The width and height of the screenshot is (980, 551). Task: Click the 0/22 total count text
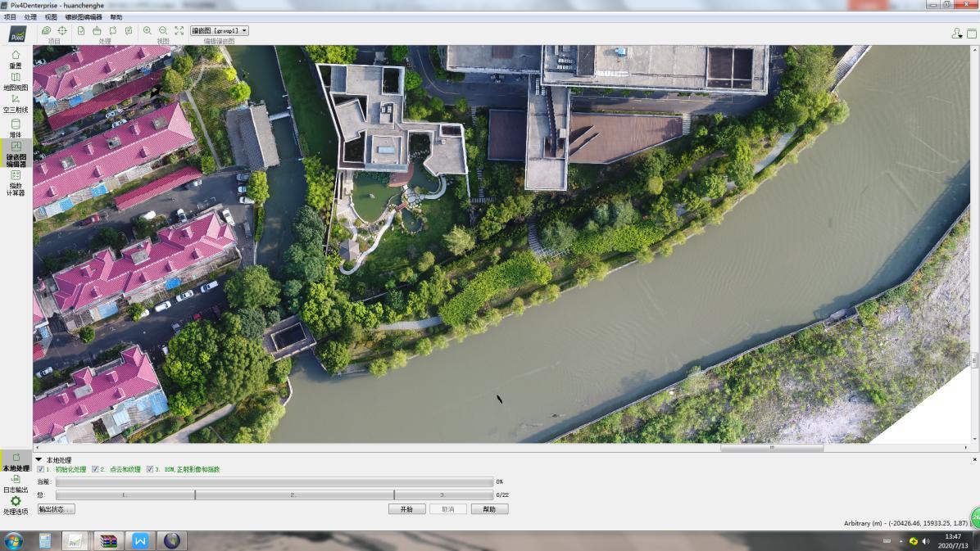point(502,495)
